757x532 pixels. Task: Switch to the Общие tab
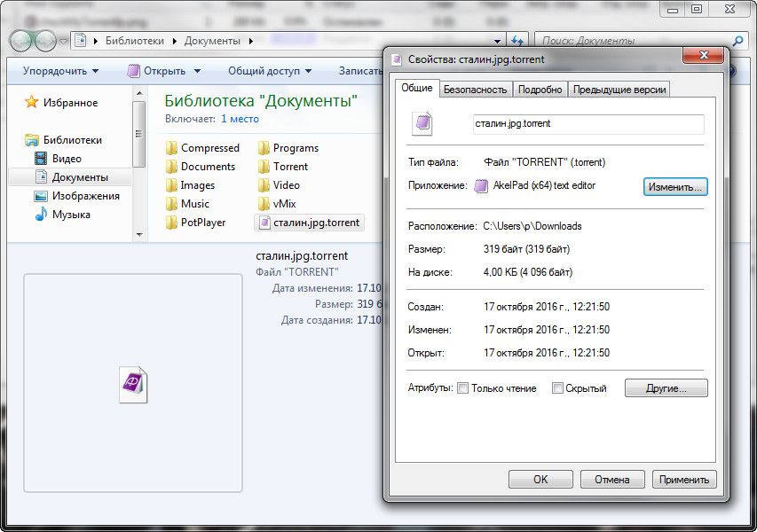(x=416, y=89)
